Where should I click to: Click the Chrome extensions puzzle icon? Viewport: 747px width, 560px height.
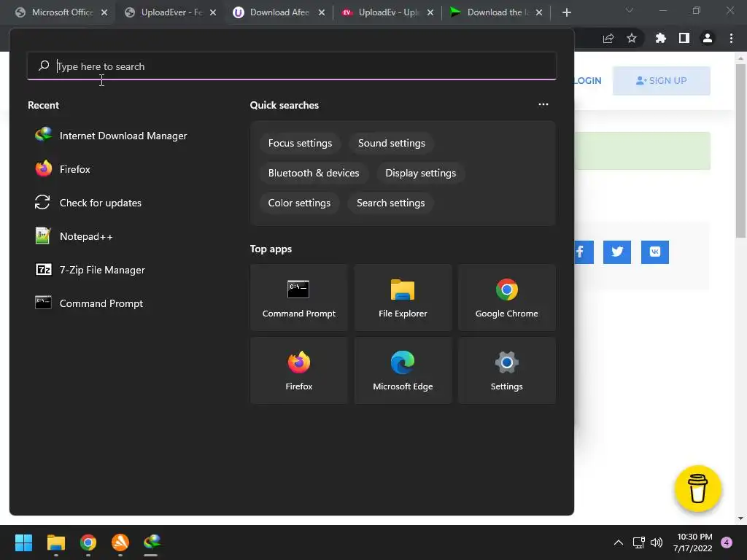tap(660, 38)
